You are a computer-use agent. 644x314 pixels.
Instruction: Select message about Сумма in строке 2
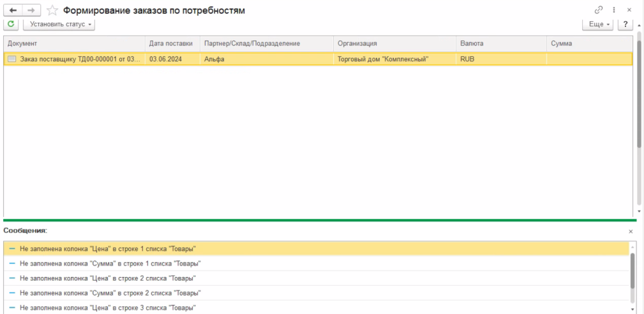click(x=110, y=293)
